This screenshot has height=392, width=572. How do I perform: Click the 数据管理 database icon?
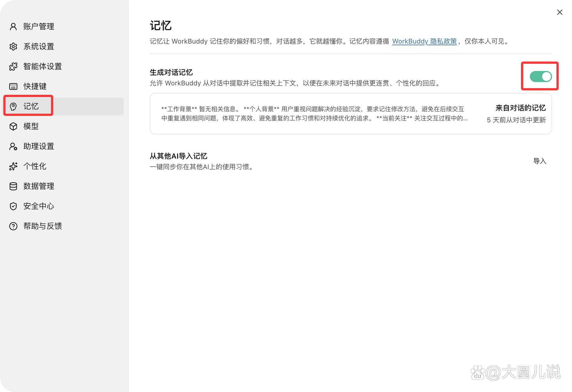[13, 186]
